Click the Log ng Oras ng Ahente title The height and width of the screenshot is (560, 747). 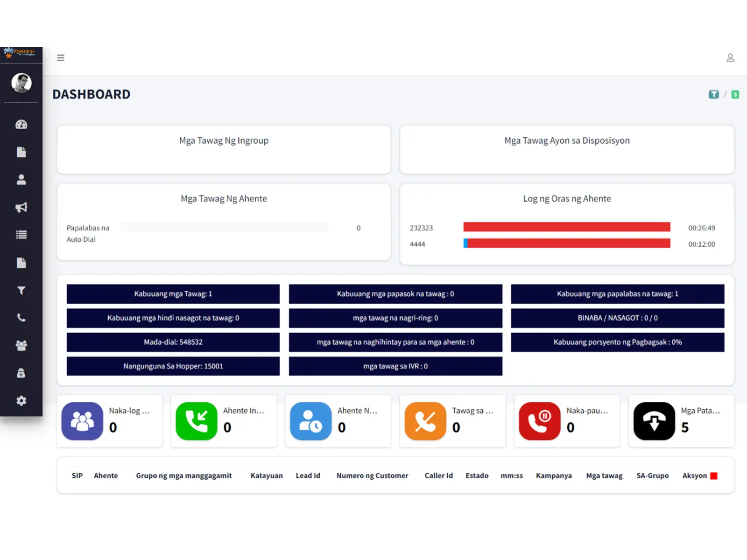coord(567,199)
